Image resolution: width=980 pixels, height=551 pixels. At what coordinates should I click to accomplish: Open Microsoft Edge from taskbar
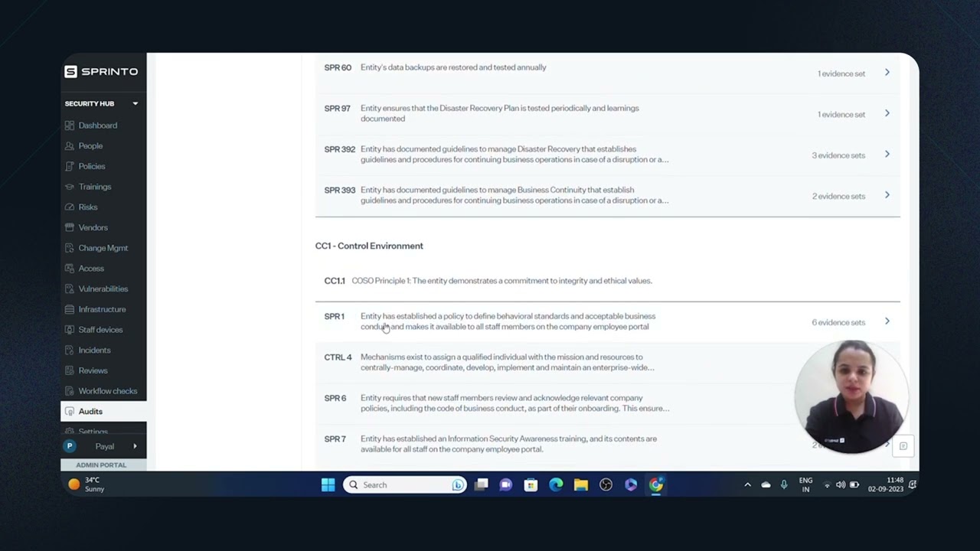pos(556,484)
